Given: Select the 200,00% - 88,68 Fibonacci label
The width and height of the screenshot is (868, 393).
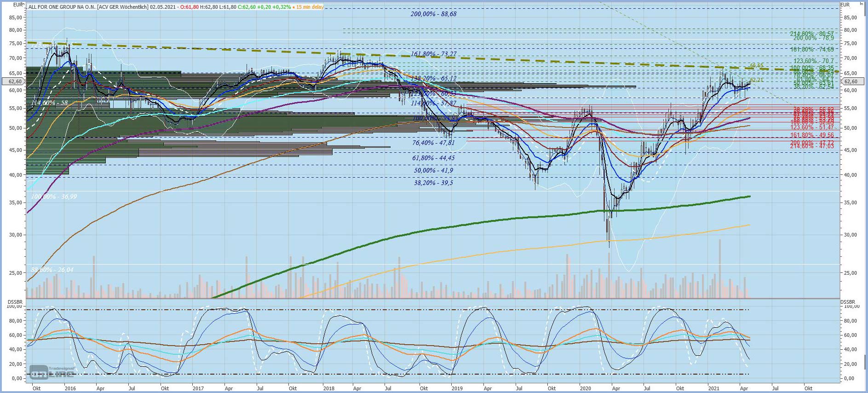Looking at the screenshot, I should (433, 14).
